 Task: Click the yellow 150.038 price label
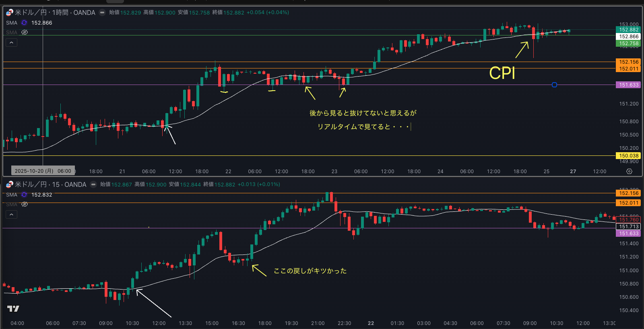point(629,156)
